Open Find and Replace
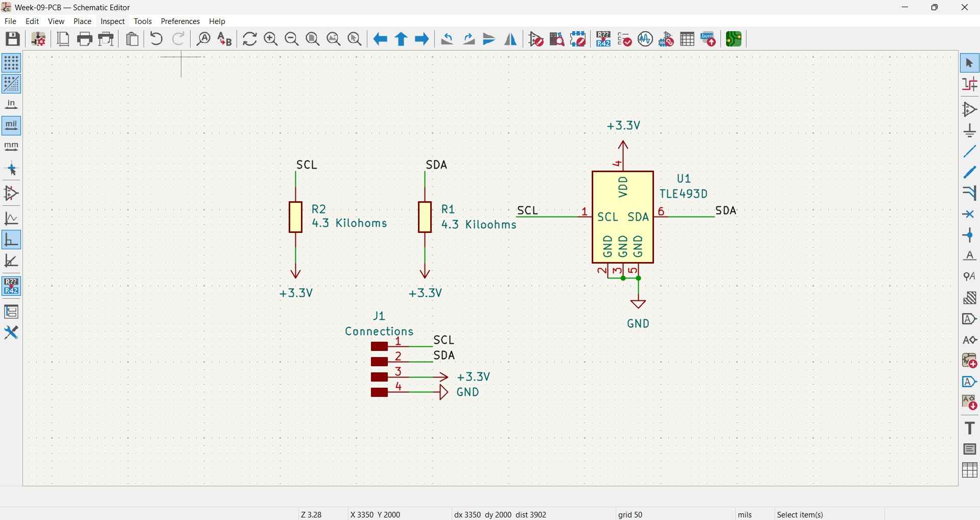980x520 pixels. pyautogui.click(x=225, y=39)
